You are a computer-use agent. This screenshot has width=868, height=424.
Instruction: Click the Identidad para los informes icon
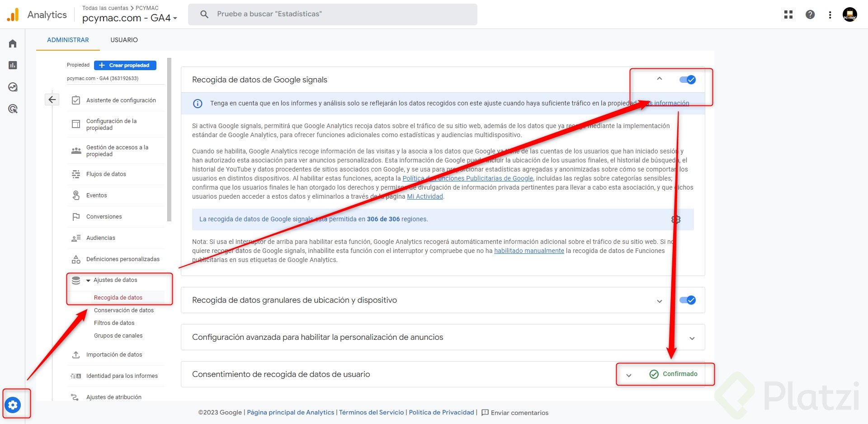(76, 376)
